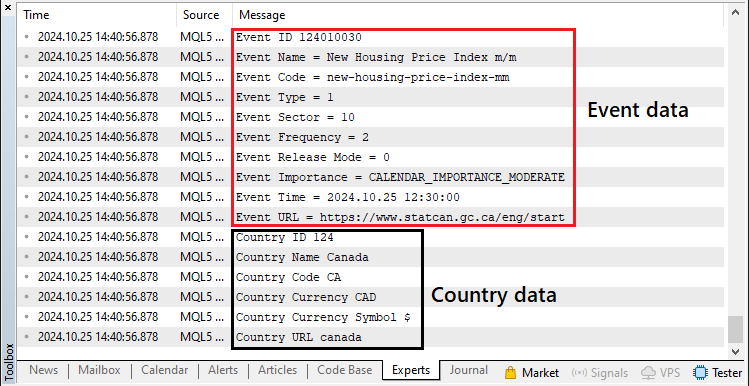The image size is (749, 386).
Task: Click the scrollbar down arrow
Action: [x=736, y=352]
